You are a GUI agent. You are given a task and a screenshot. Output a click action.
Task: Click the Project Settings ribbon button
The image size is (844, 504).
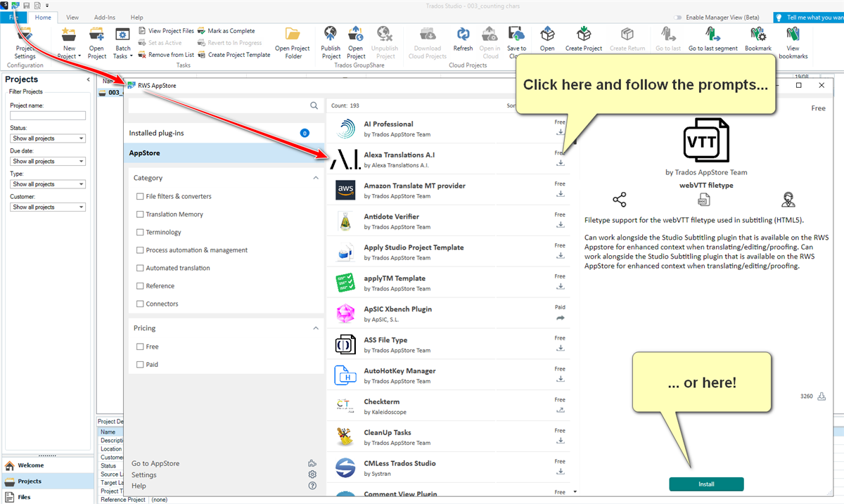click(x=25, y=43)
